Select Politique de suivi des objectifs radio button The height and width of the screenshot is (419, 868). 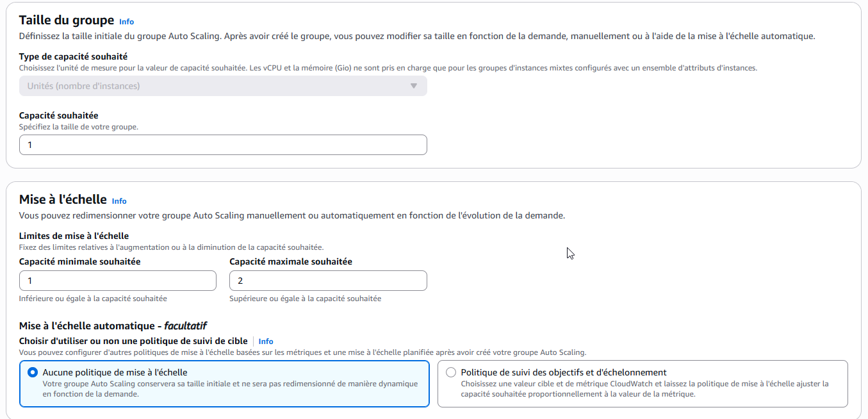click(x=451, y=372)
